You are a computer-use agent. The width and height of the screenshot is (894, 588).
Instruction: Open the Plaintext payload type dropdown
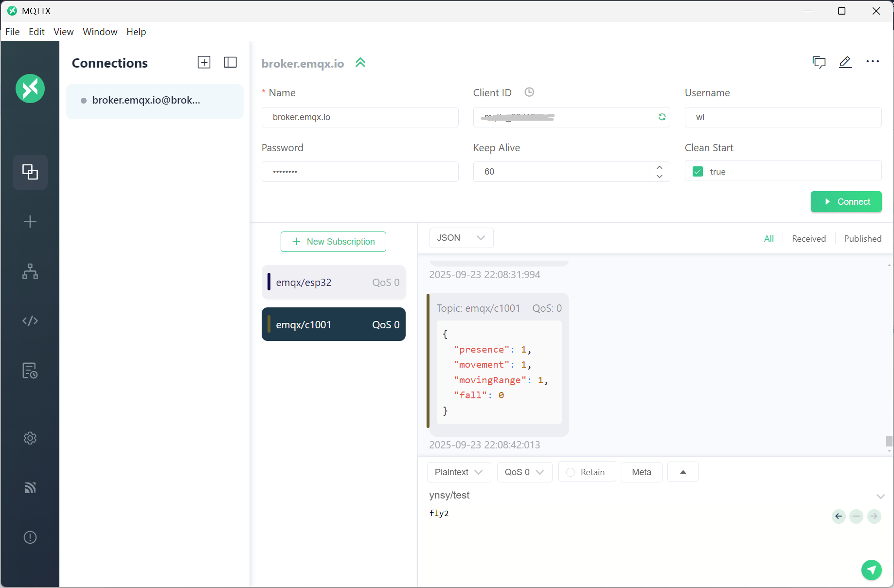click(458, 472)
